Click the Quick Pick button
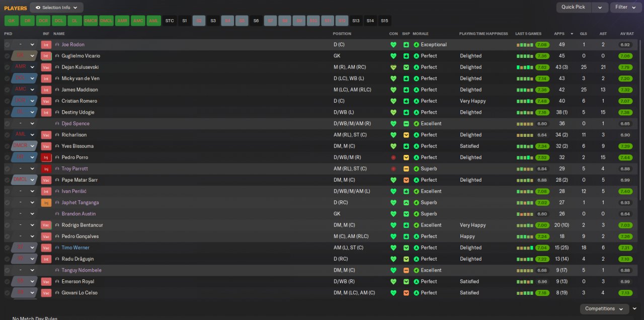 (574, 7)
